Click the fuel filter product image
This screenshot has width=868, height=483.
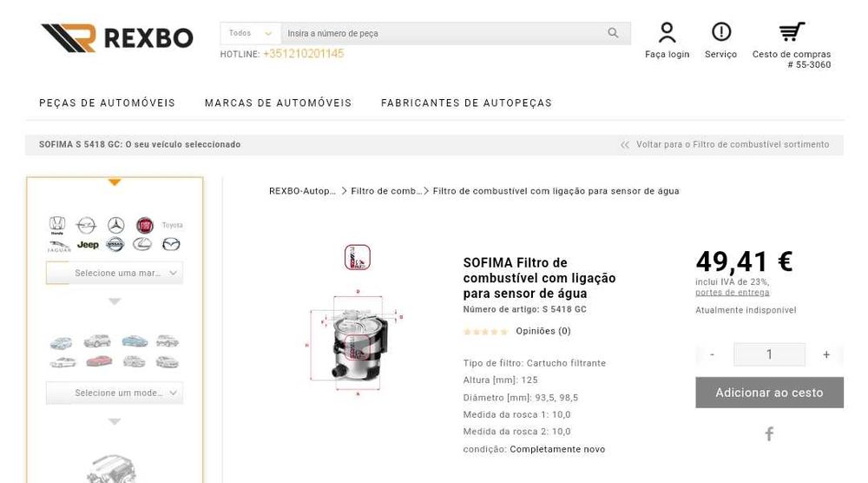pyautogui.click(x=357, y=341)
